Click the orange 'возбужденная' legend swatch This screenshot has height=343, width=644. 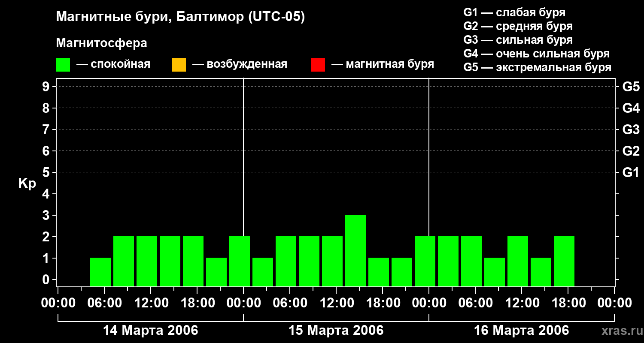pos(179,65)
